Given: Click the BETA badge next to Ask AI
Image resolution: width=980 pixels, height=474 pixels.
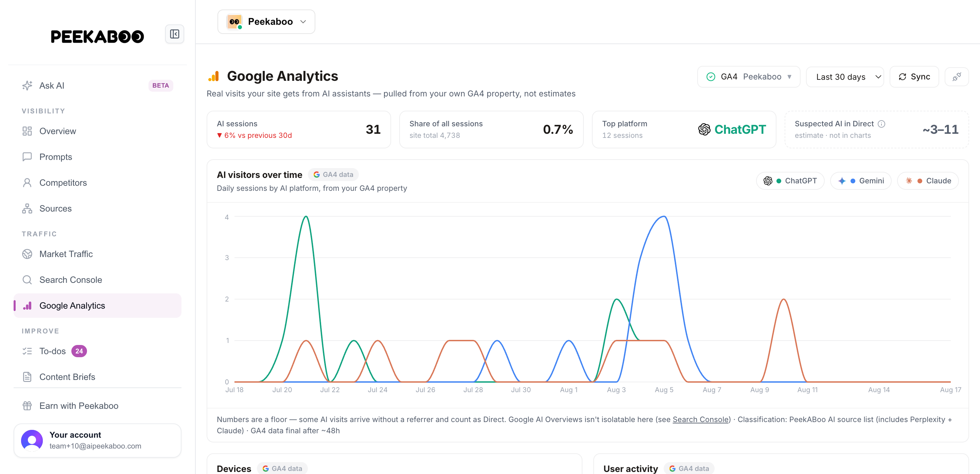Looking at the screenshot, I should coord(160,86).
